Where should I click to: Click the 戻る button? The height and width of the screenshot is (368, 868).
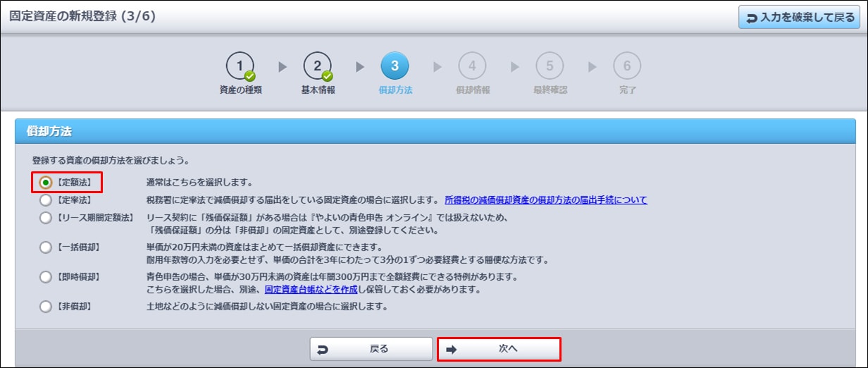tap(371, 349)
